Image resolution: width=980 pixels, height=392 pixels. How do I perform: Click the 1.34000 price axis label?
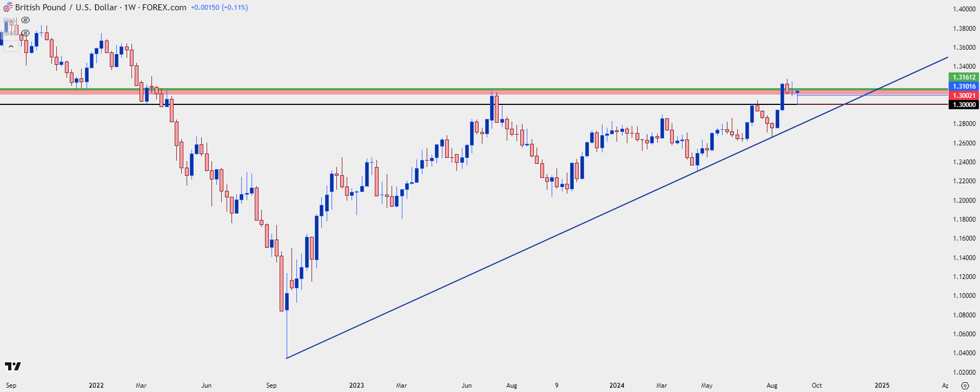(x=964, y=67)
